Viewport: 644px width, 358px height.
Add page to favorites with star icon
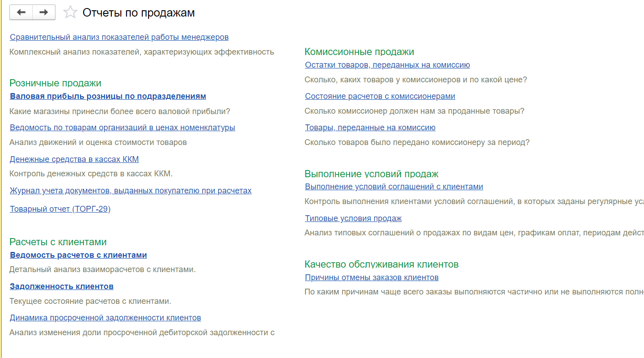point(70,13)
